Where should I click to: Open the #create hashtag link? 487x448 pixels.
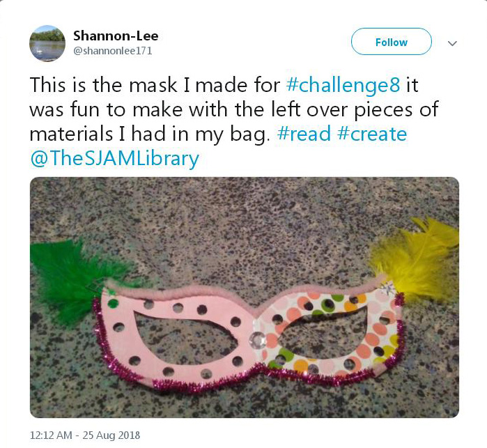(372, 134)
